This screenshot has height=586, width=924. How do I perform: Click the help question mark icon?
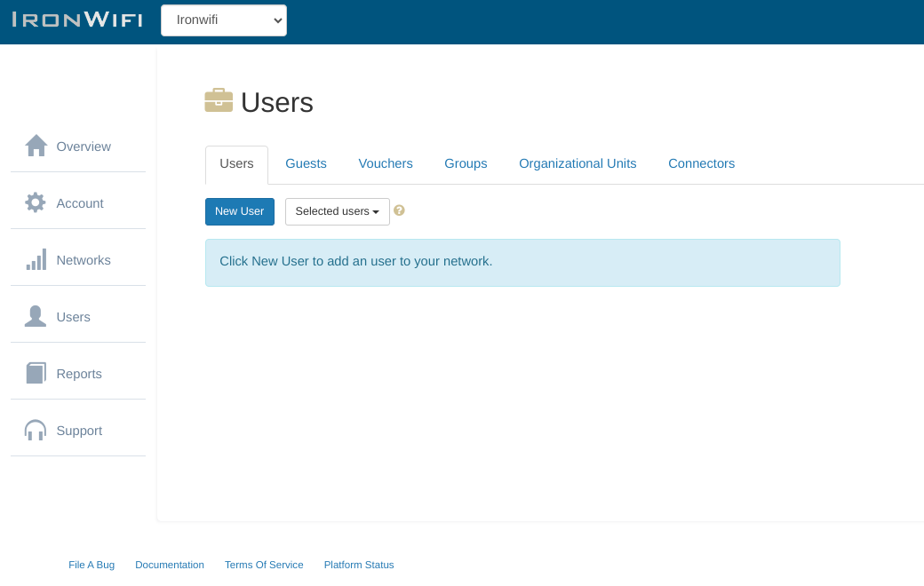(x=399, y=210)
